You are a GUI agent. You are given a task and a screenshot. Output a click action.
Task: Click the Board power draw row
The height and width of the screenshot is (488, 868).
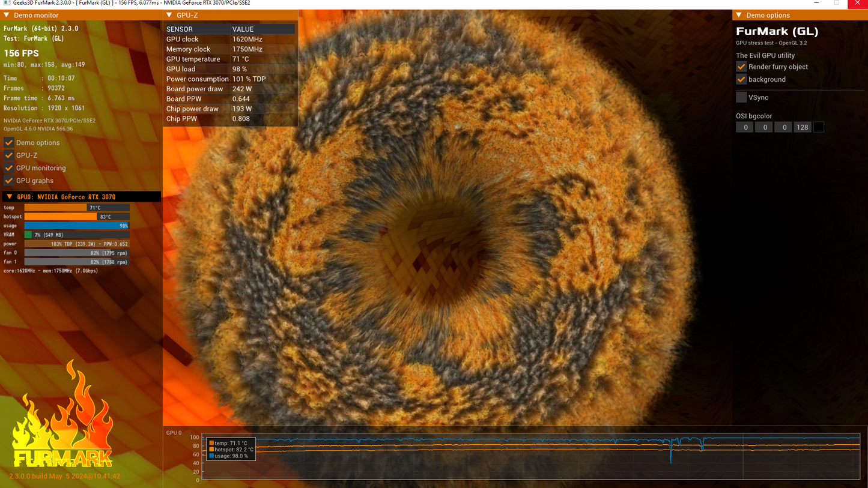coord(231,89)
